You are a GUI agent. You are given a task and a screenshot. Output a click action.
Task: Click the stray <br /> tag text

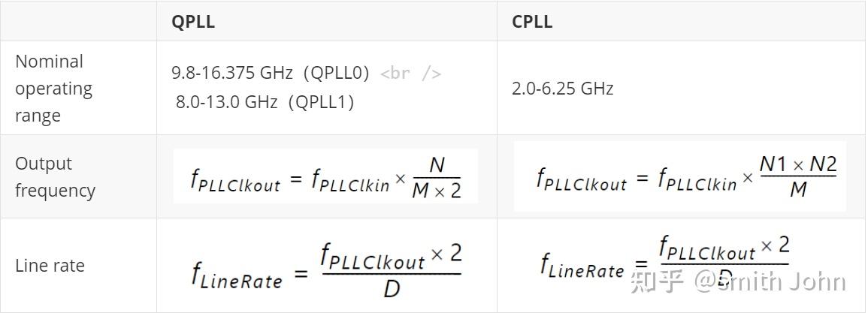pos(410,74)
